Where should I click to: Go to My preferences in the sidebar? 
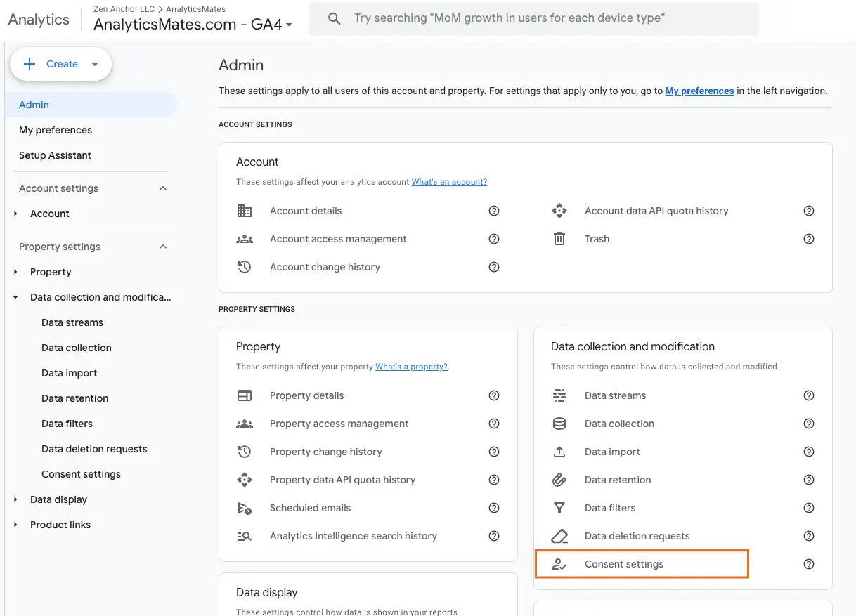pos(56,130)
